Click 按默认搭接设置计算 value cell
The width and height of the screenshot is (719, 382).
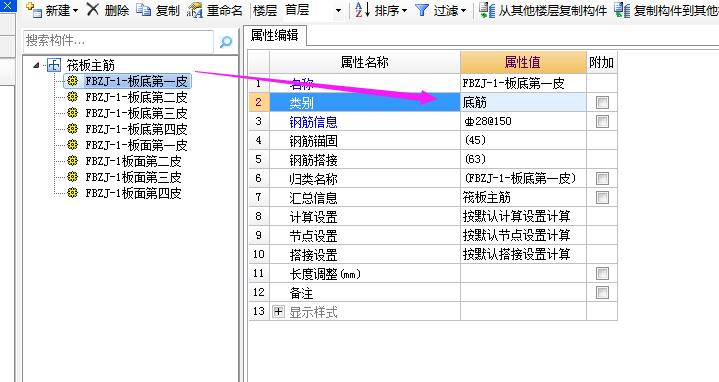coord(523,255)
